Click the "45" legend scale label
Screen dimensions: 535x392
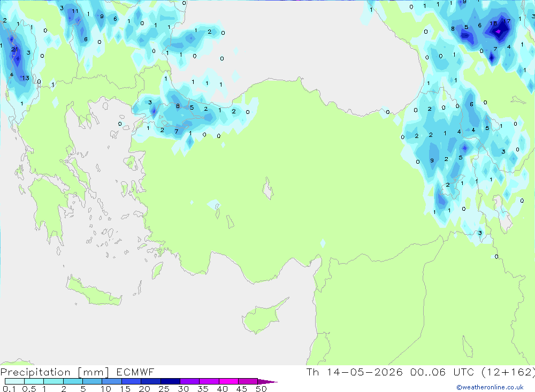242,389
